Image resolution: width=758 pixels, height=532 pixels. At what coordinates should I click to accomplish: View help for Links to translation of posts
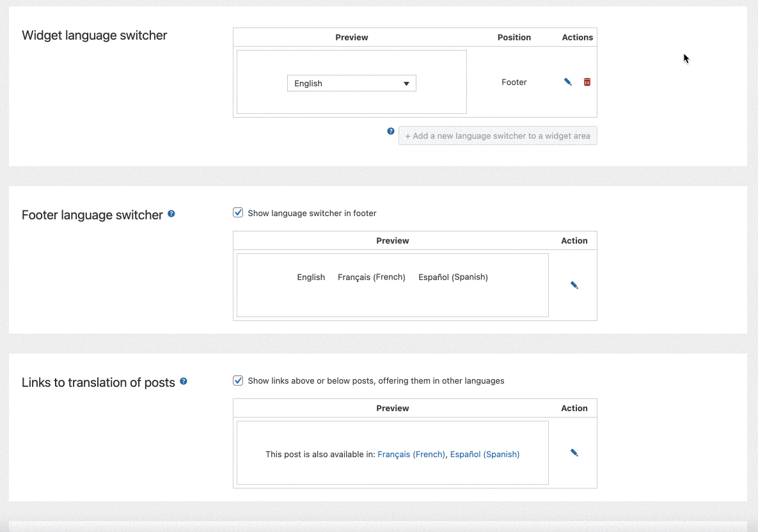(x=184, y=381)
